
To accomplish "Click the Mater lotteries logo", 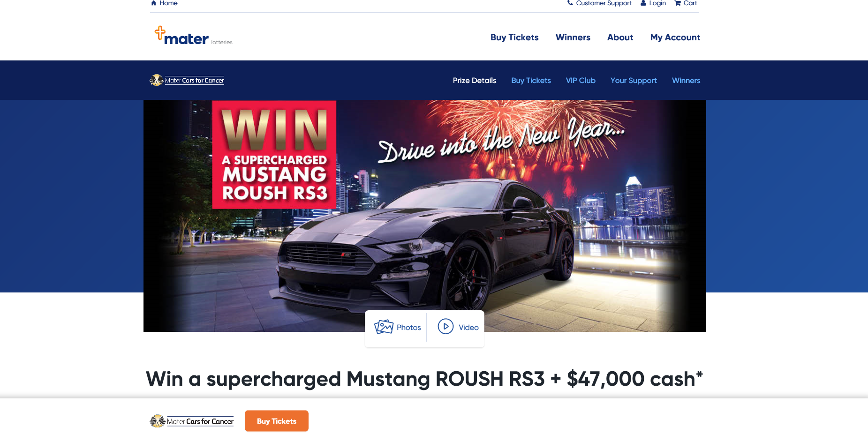I will tap(193, 36).
